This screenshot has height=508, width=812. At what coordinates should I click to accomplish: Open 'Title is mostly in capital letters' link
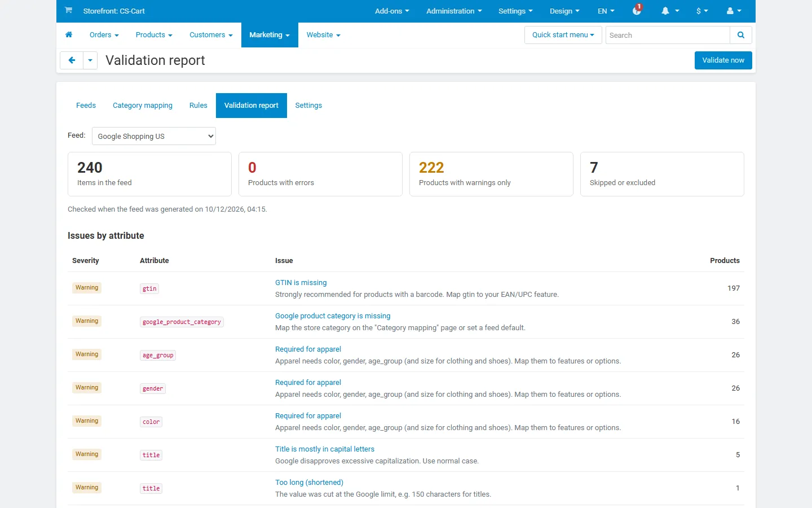point(325,449)
